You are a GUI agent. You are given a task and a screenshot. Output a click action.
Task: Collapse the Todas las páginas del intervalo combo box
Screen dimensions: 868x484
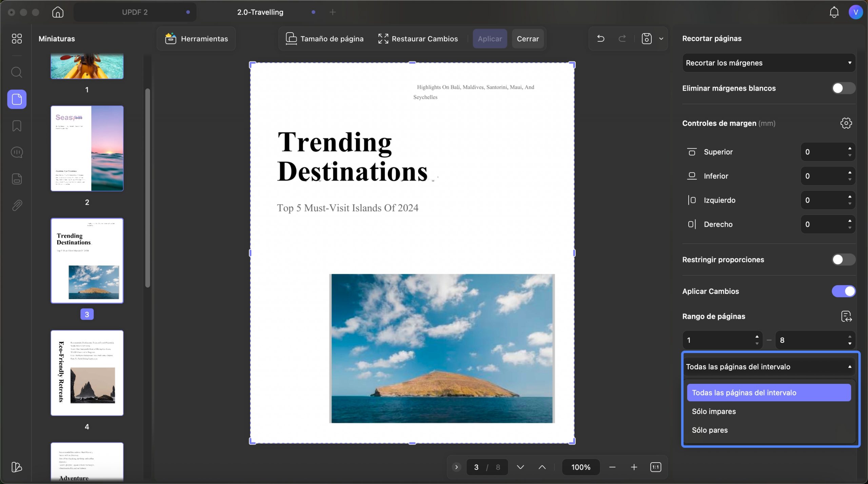pos(769,367)
